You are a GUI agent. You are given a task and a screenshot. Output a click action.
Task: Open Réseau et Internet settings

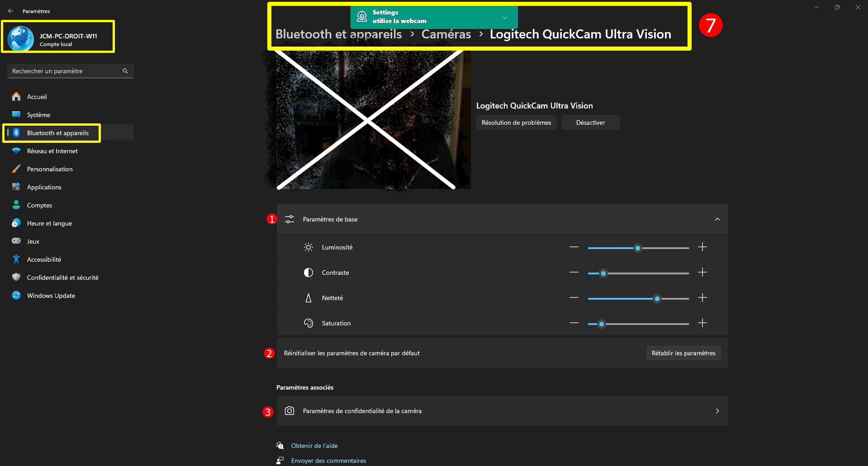[71, 151]
